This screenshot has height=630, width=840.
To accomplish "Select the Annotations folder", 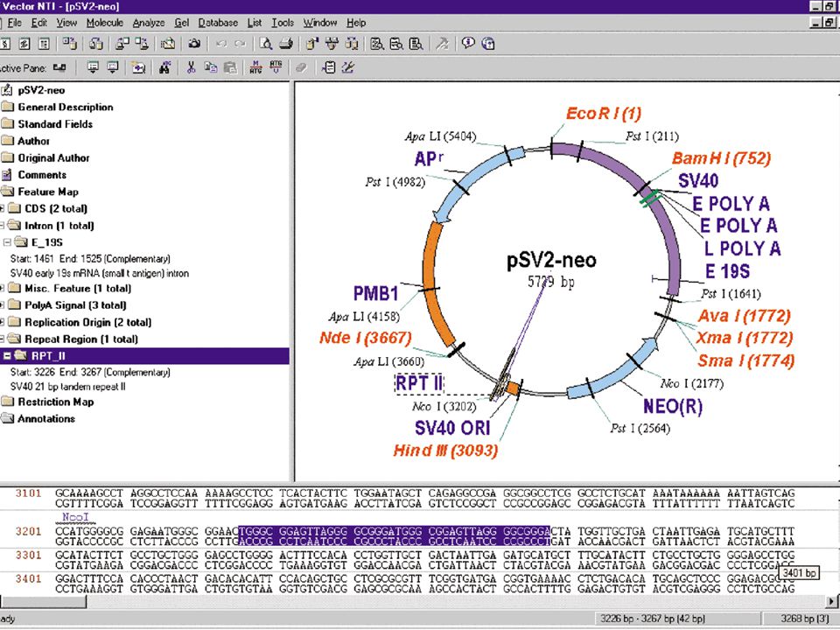I will coord(46,419).
